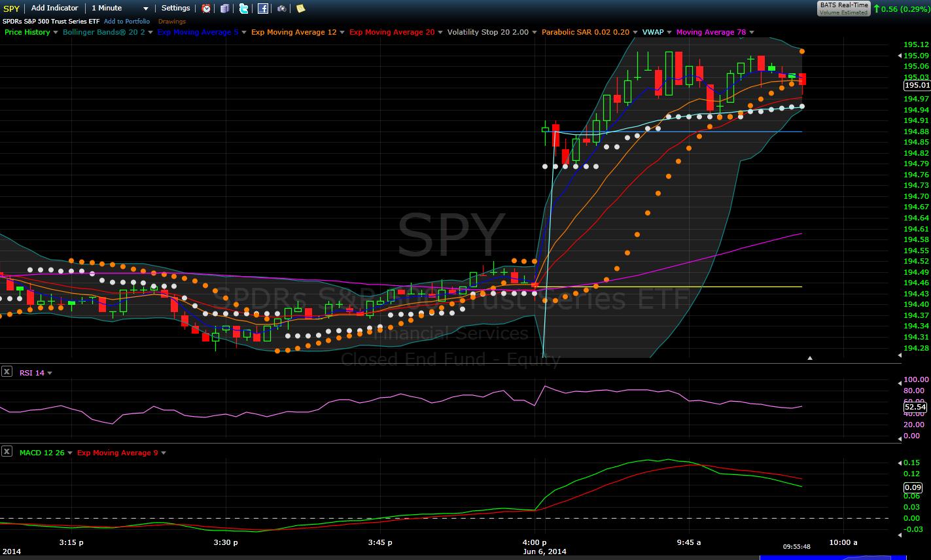Open the price alert alarm clock icon

click(206, 9)
